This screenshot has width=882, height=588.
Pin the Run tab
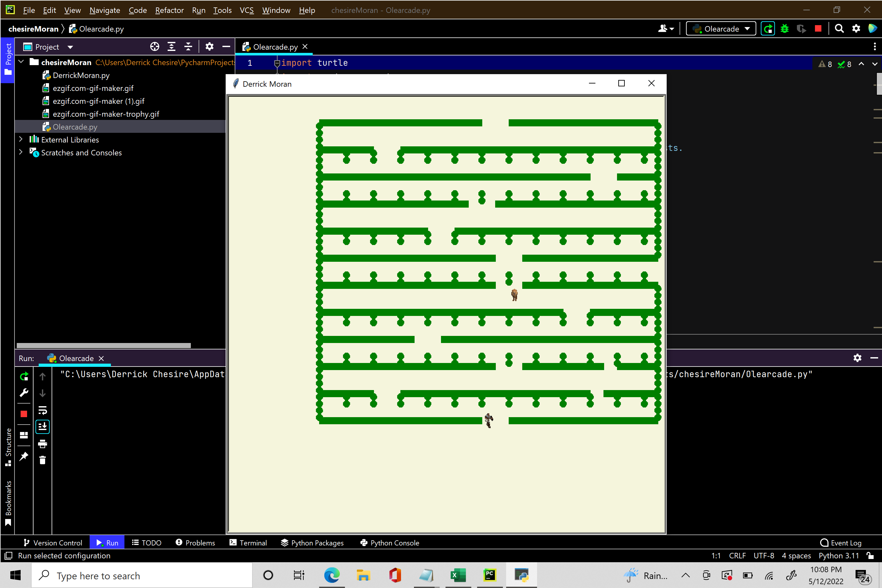[24, 456]
